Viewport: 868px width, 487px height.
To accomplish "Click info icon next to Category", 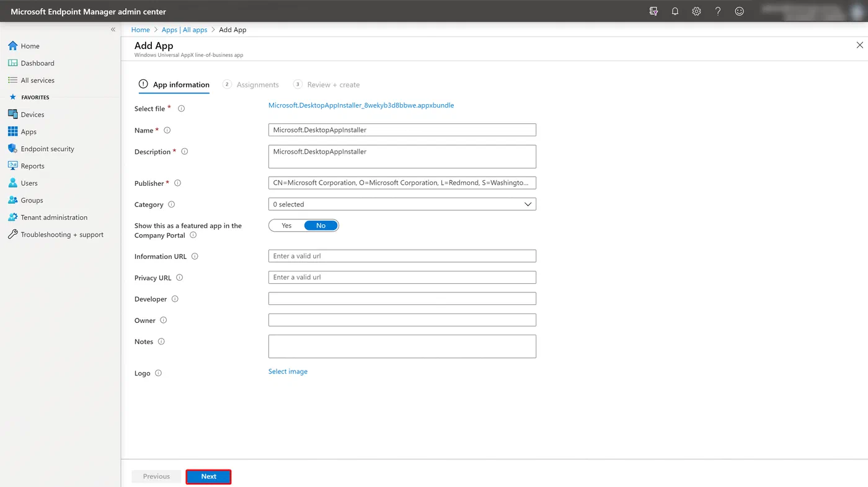I will point(172,204).
